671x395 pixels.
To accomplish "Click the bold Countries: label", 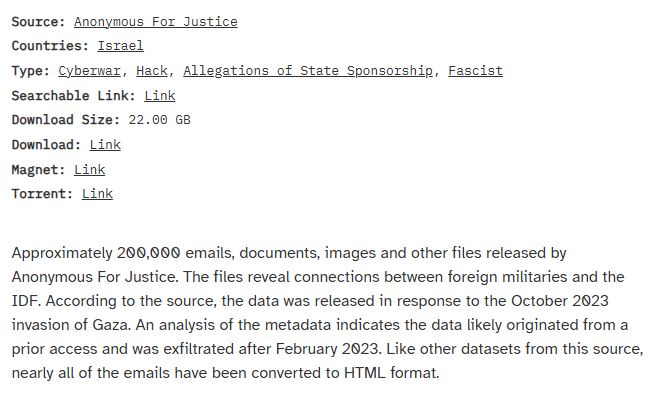I will [x=50, y=46].
